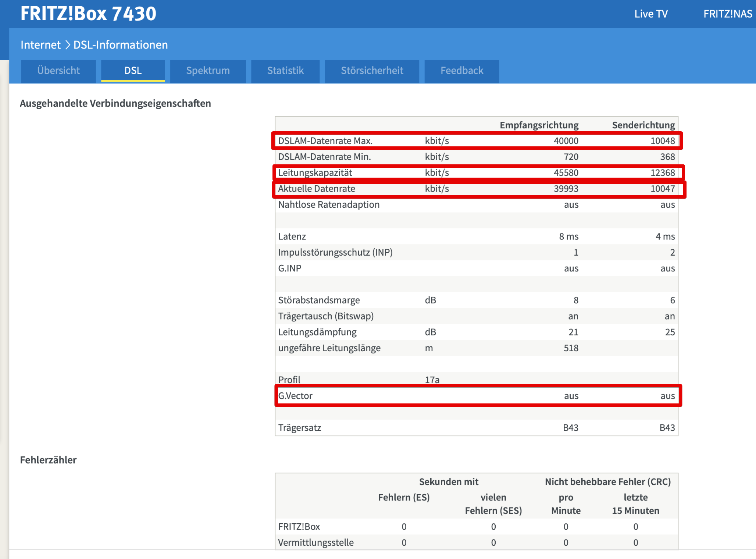Open the Feedback tab
The width and height of the screenshot is (756, 559).
[462, 71]
